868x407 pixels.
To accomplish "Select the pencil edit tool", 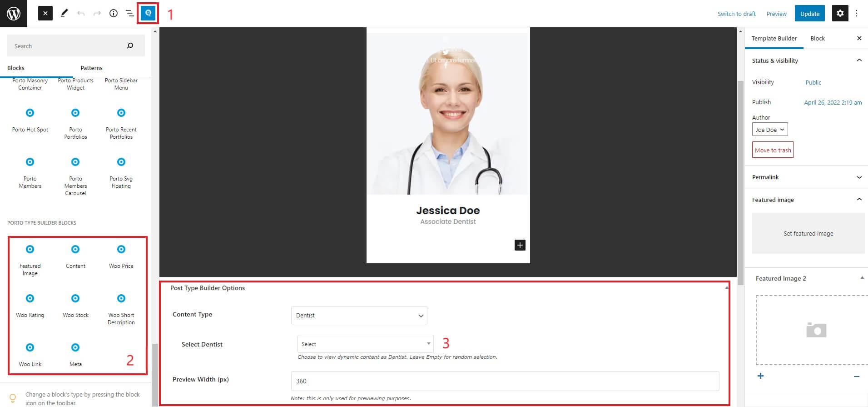I will (x=64, y=14).
